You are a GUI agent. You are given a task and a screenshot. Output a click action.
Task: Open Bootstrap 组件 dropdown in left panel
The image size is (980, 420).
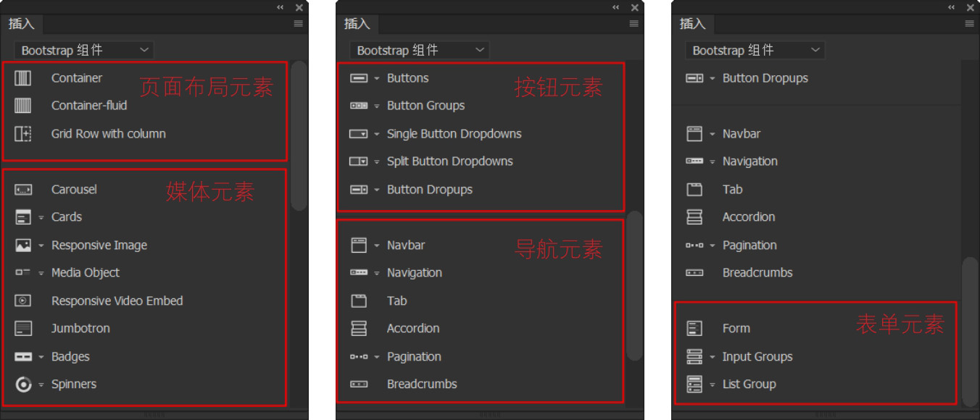[84, 50]
